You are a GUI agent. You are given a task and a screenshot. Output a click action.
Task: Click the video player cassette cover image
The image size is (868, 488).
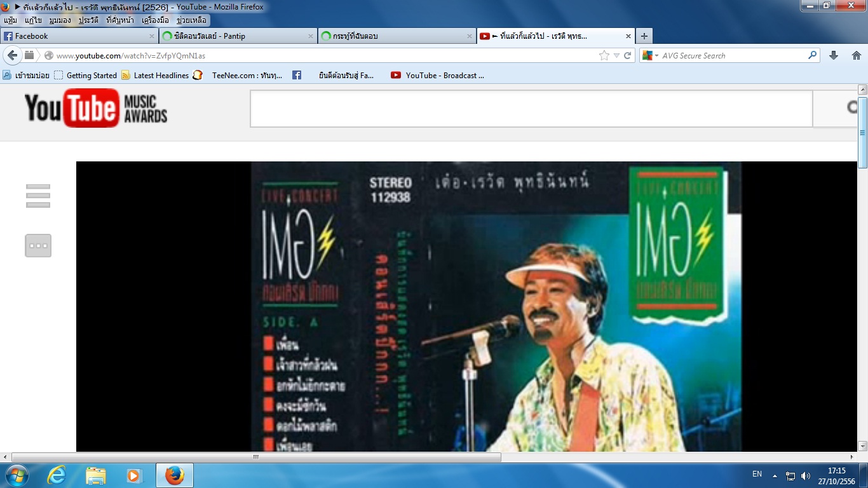[496, 306]
